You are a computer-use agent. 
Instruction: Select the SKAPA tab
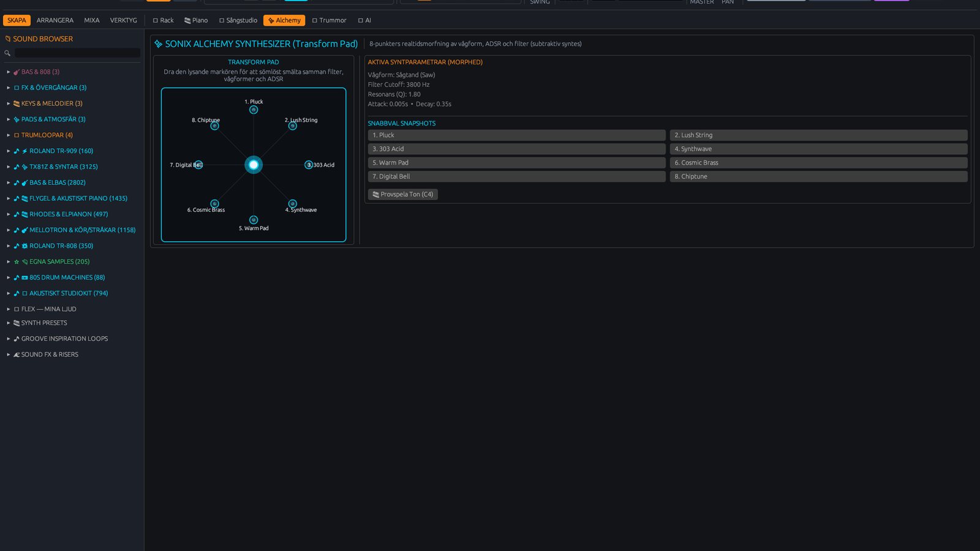click(x=17, y=20)
